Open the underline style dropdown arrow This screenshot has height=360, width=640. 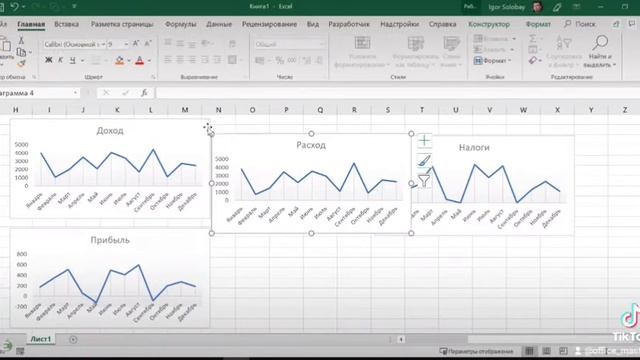point(82,61)
